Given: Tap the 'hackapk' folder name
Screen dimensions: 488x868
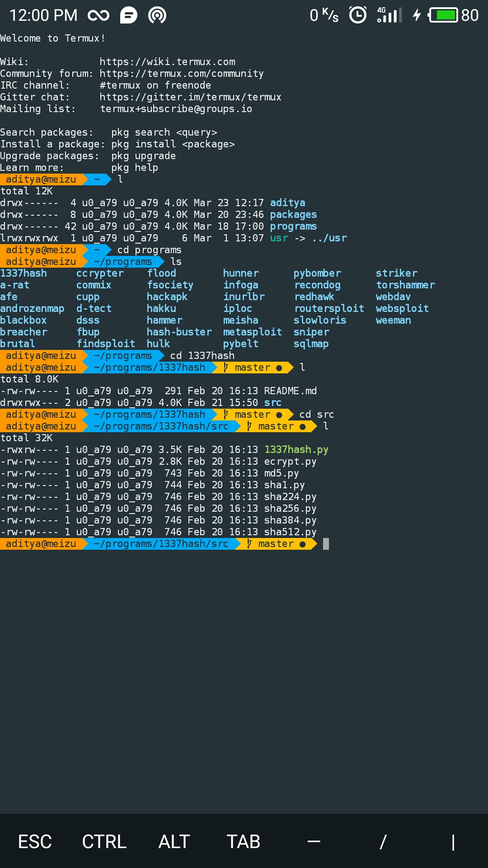Looking at the screenshot, I should click(x=167, y=297).
